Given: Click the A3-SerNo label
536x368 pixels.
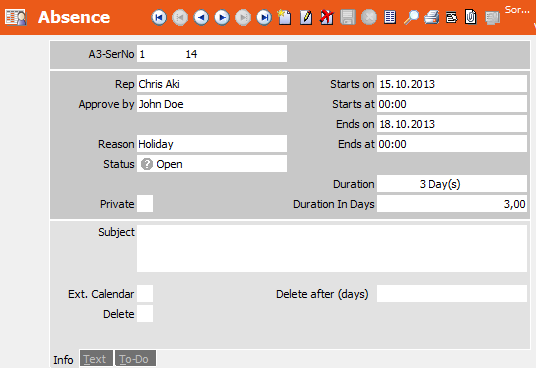Looking at the screenshot, I should tap(111, 54).
